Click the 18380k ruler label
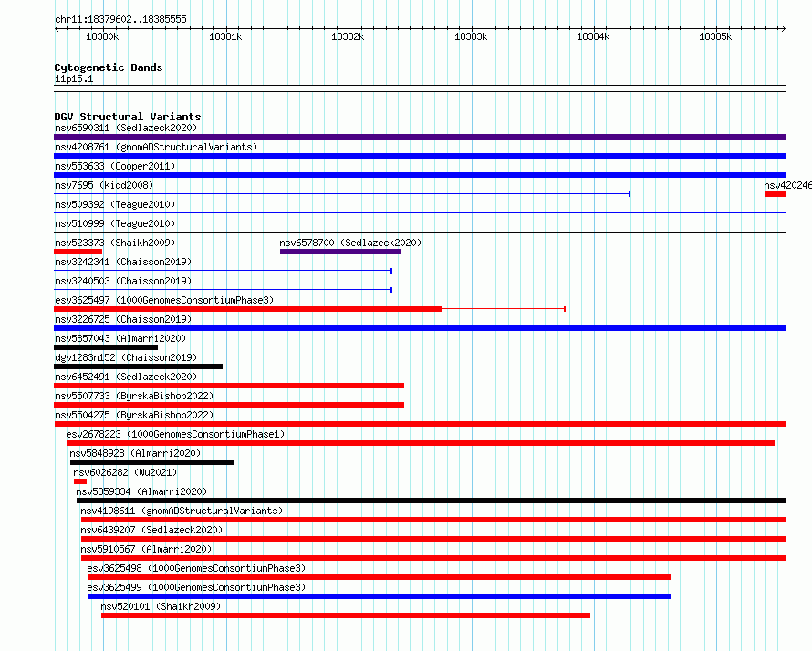Image resolution: width=812 pixels, height=651 pixels. [102, 36]
